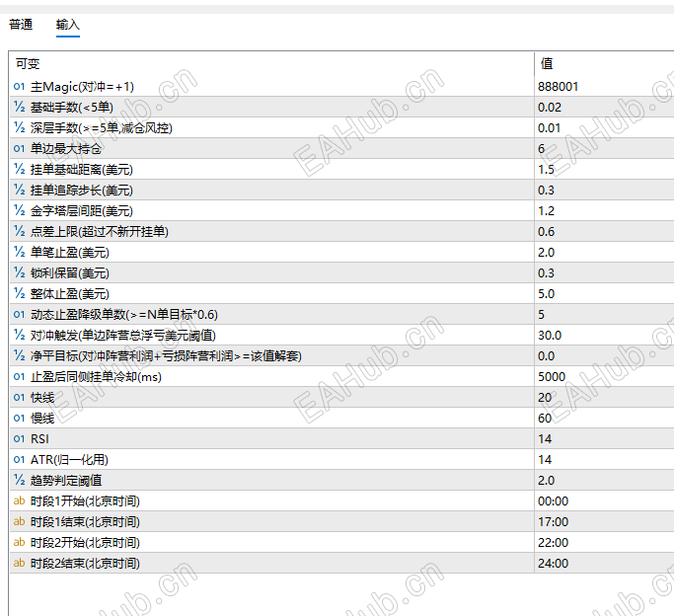This screenshot has height=616, width=674.
Task: Click the string icon beside 时段2开始(北京时间)
Action: click(x=20, y=542)
